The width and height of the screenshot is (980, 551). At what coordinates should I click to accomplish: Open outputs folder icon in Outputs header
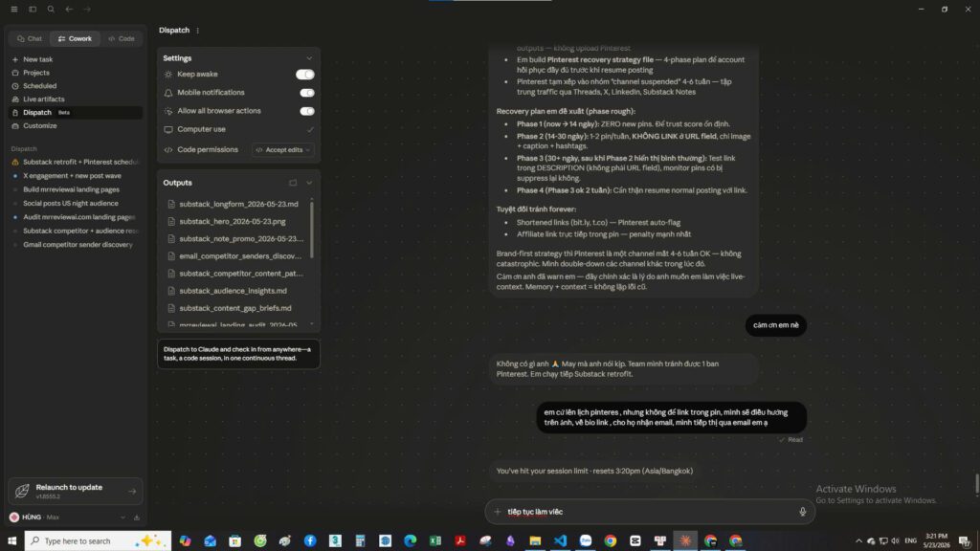pos(293,183)
